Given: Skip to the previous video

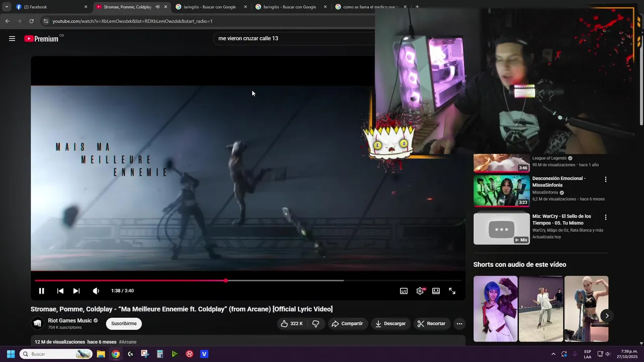Looking at the screenshot, I should coord(60,291).
